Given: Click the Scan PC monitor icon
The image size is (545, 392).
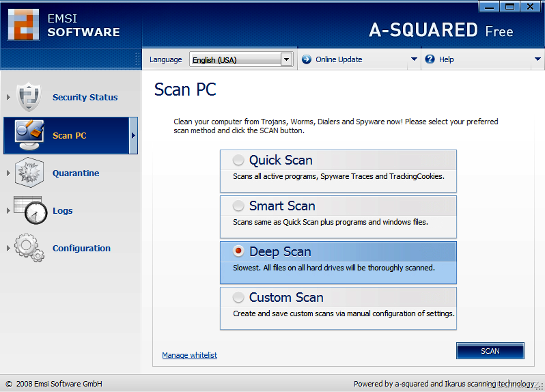Looking at the screenshot, I should [29, 135].
